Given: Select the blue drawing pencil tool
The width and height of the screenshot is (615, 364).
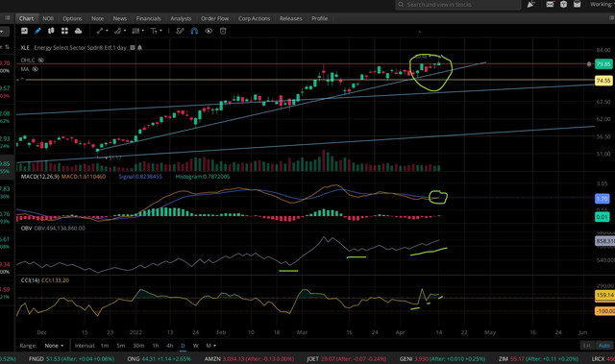Looking at the screenshot, I should tap(37, 31).
